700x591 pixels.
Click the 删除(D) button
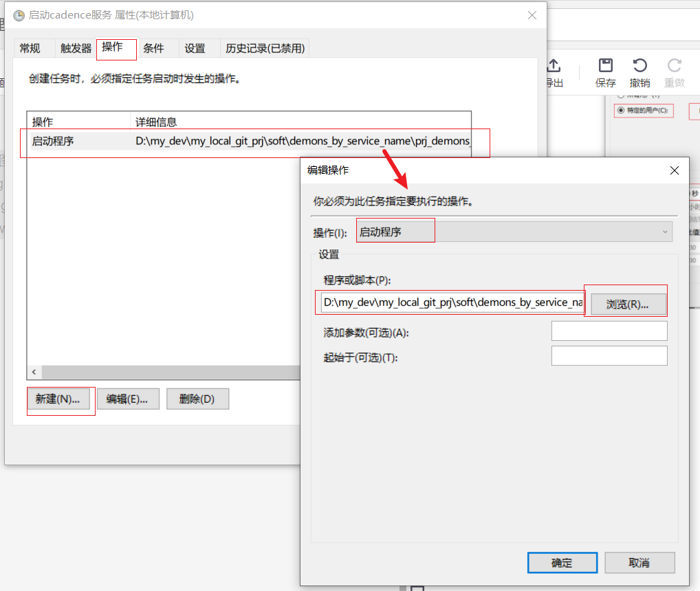tap(197, 399)
